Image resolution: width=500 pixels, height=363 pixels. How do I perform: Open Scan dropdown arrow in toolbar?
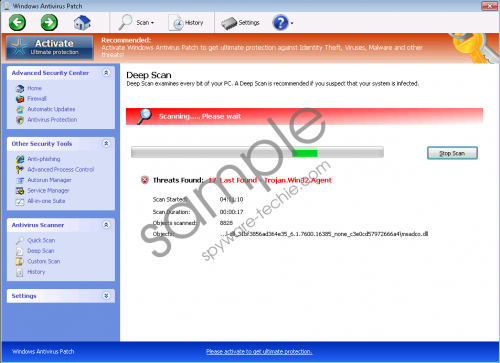153,23
